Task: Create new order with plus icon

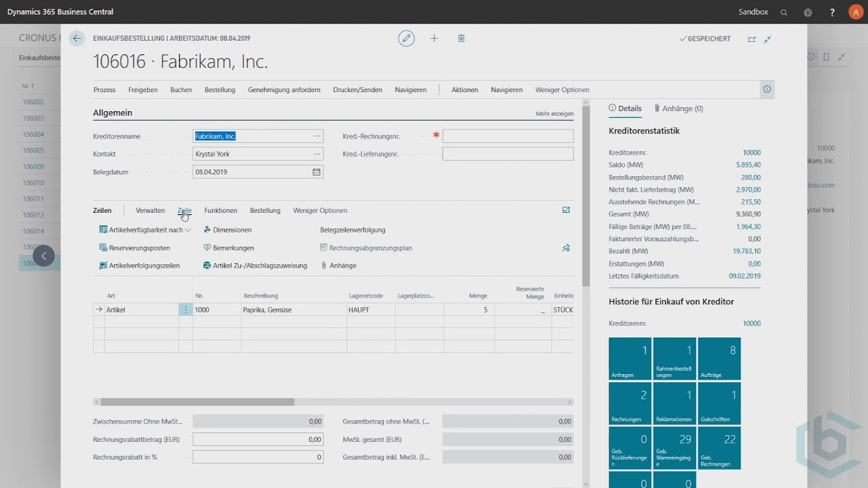Action: tap(434, 39)
